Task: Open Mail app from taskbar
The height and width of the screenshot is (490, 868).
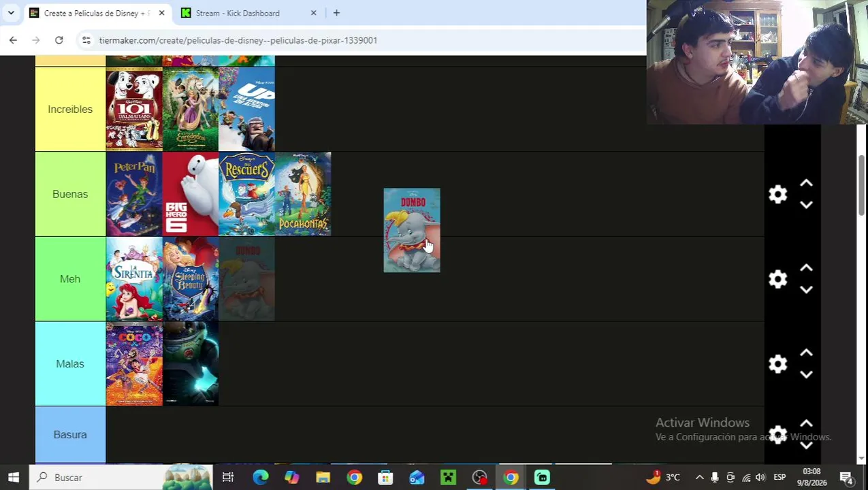Action: click(417, 477)
